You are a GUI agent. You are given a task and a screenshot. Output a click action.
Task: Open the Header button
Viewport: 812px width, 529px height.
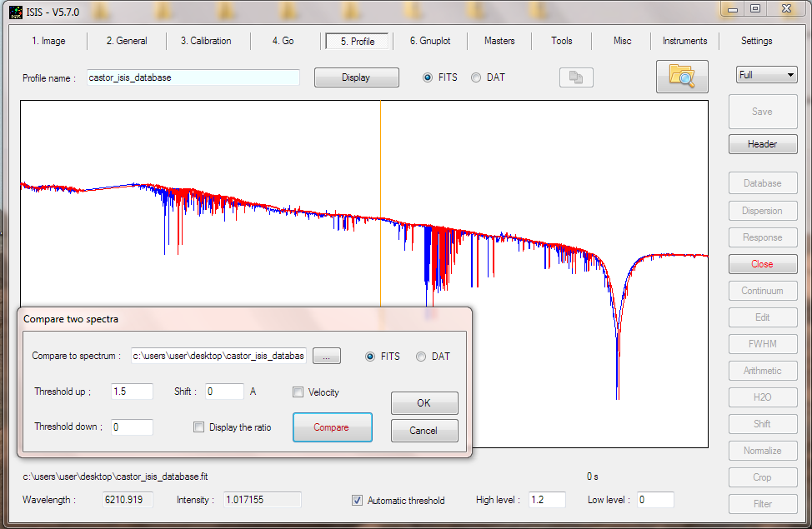pos(762,144)
